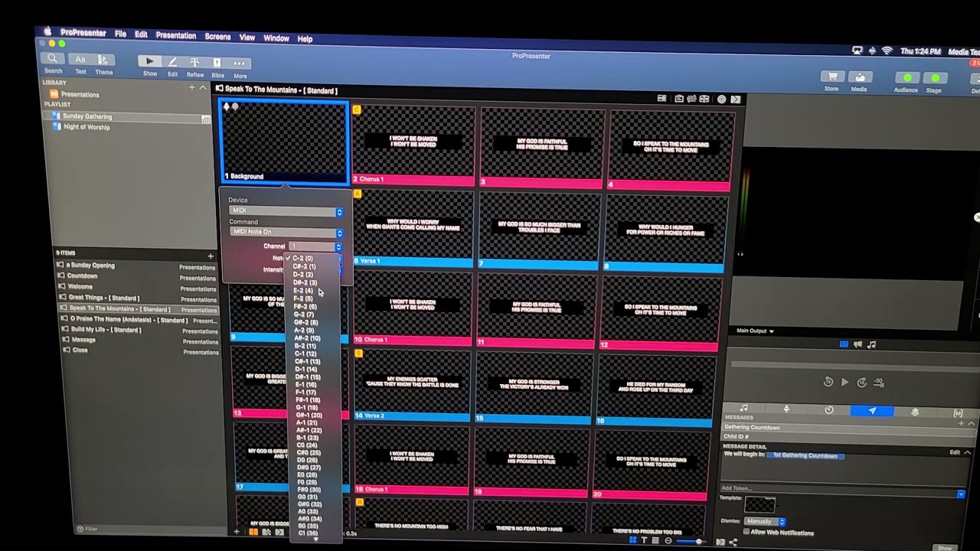Add an item to the playlist

tap(211, 256)
